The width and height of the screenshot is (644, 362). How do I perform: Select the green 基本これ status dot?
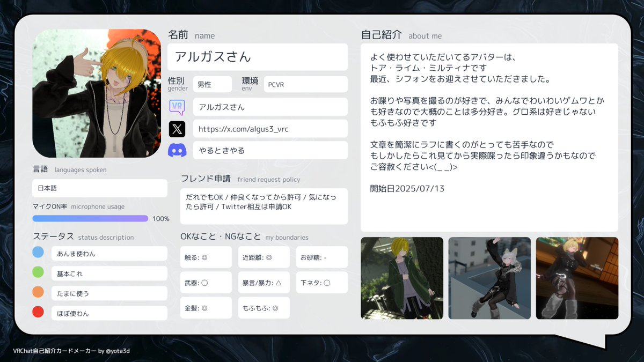38,274
